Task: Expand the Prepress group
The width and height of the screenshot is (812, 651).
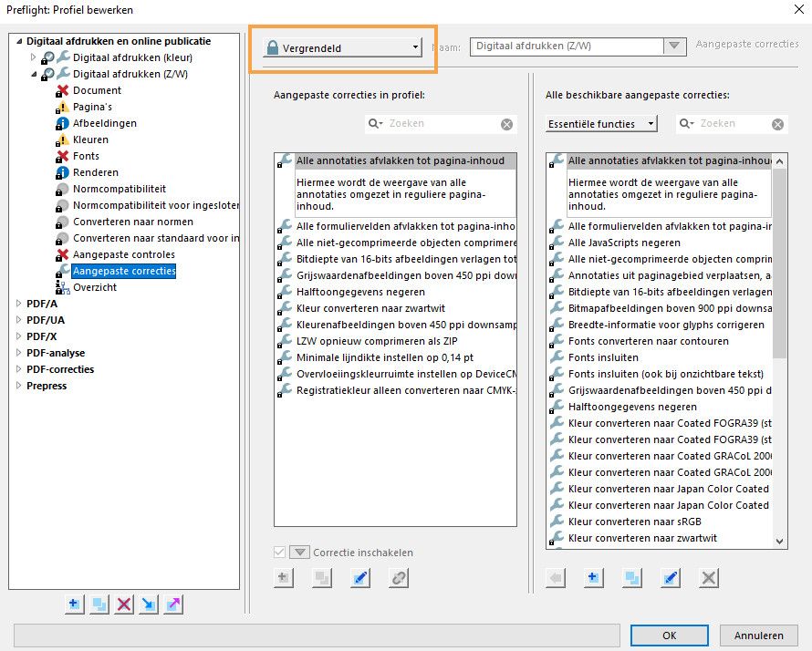Action: click(18, 386)
